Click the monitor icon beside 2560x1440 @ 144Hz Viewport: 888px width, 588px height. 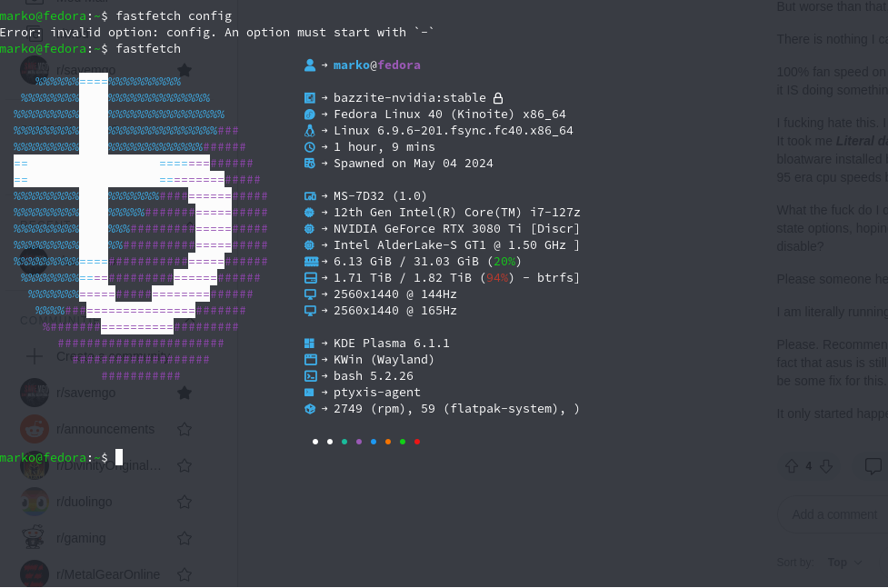[310, 294]
